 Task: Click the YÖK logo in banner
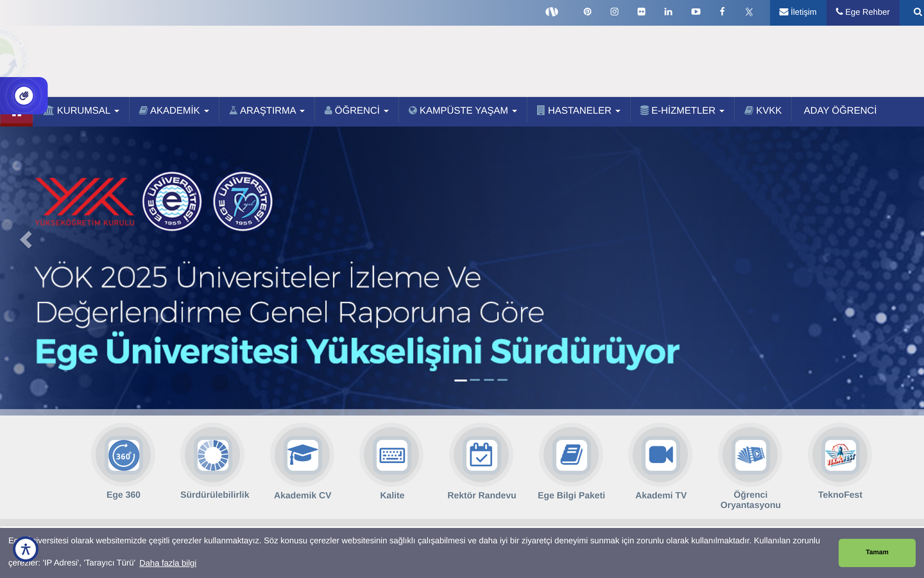click(x=85, y=202)
